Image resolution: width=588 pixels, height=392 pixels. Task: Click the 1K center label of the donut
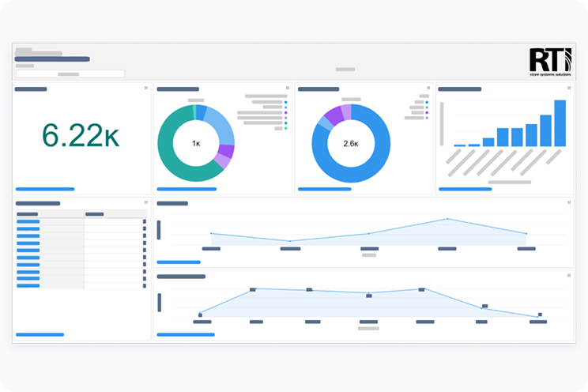pyautogui.click(x=196, y=143)
